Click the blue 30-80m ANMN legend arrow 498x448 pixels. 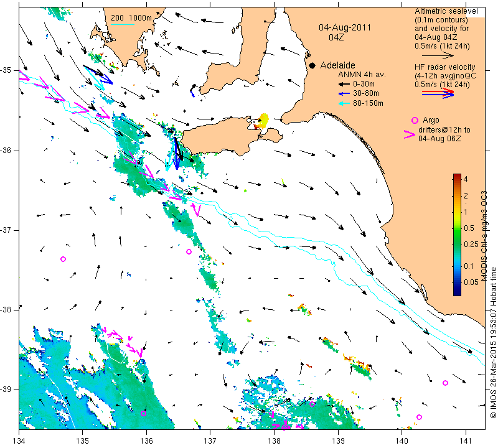coord(344,94)
